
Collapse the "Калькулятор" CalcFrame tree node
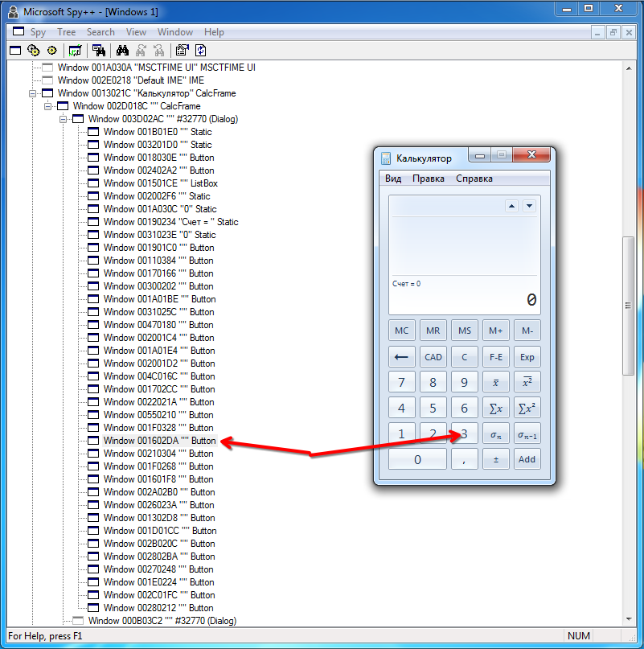[x=33, y=93]
